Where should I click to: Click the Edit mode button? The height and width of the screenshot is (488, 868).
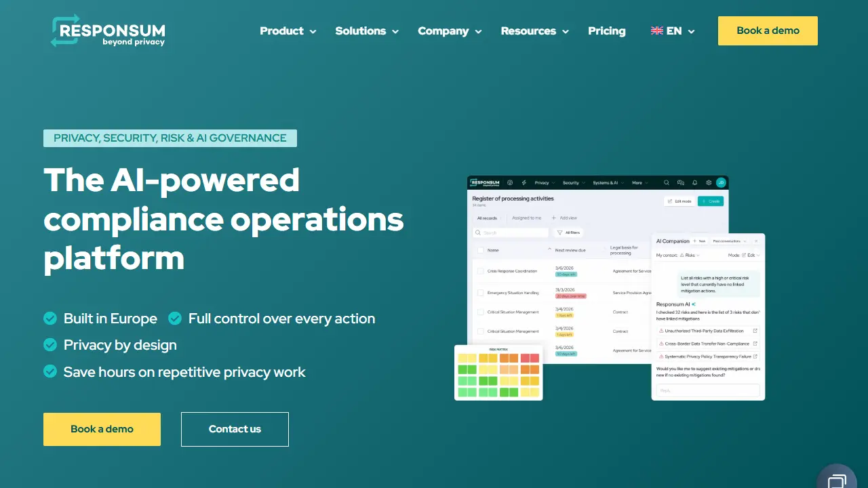(x=679, y=201)
